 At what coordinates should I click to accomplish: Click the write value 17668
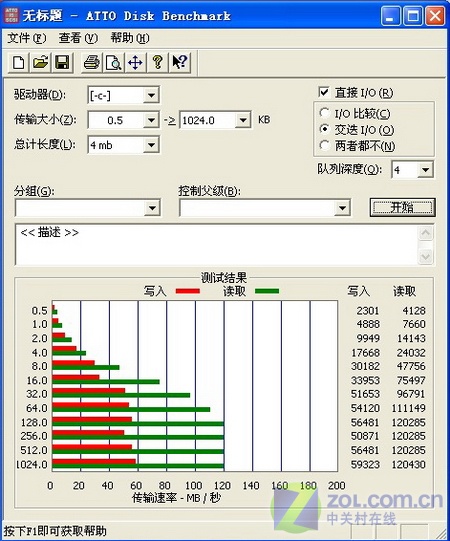(365, 353)
